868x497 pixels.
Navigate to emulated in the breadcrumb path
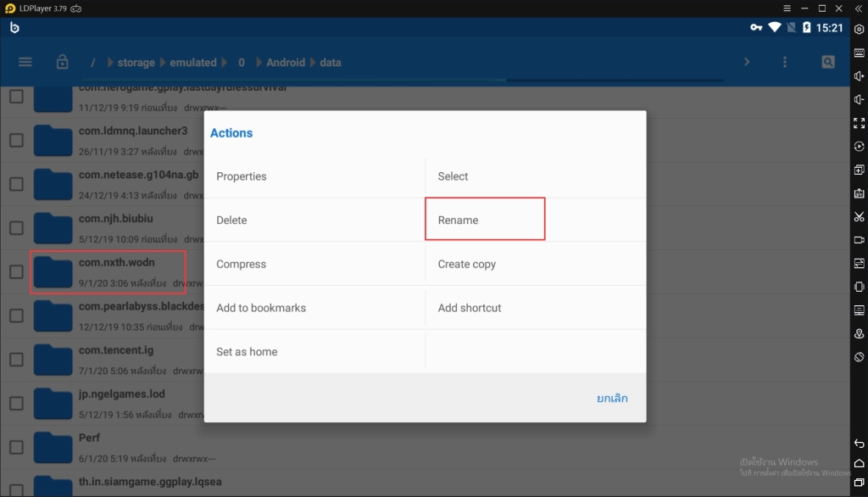pyautogui.click(x=192, y=63)
